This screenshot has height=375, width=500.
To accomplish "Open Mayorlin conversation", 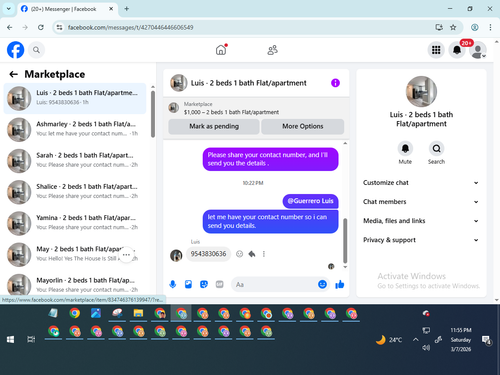I will [75, 285].
